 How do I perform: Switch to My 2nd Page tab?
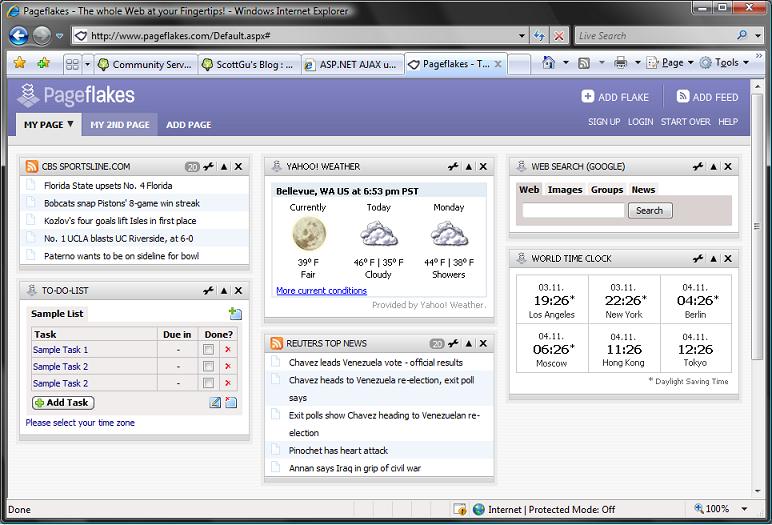119,125
